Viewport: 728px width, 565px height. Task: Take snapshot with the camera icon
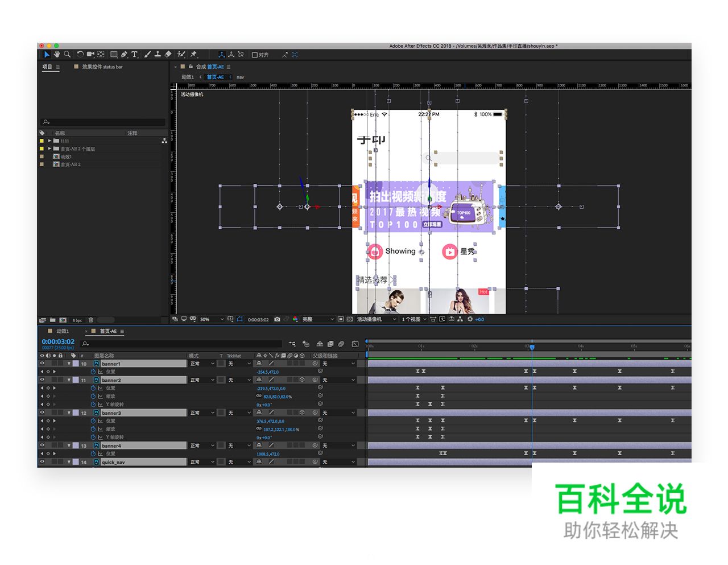click(277, 319)
